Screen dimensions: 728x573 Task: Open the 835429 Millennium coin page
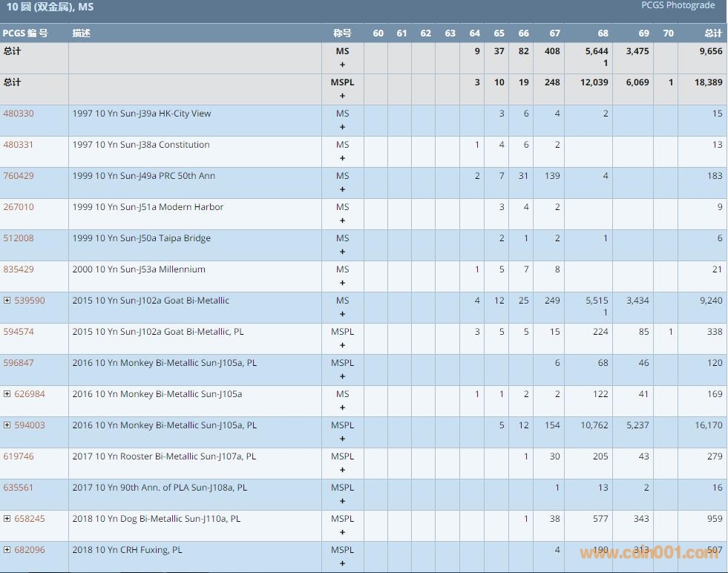[19, 269]
